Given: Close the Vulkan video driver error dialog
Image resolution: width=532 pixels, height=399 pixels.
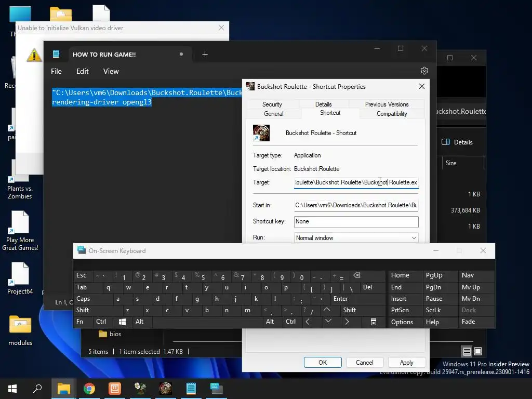Looking at the screenshot, I should tap(221, 28).
